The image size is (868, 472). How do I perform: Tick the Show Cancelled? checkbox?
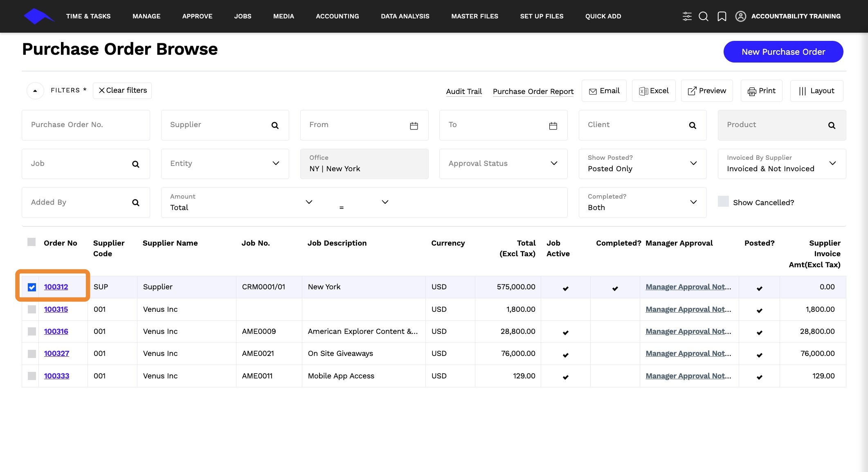(x=723, y=201)
